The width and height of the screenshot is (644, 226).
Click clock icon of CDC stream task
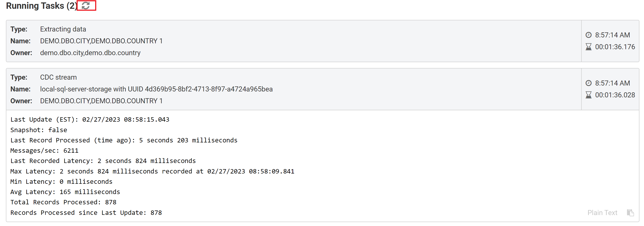point(588,83)
